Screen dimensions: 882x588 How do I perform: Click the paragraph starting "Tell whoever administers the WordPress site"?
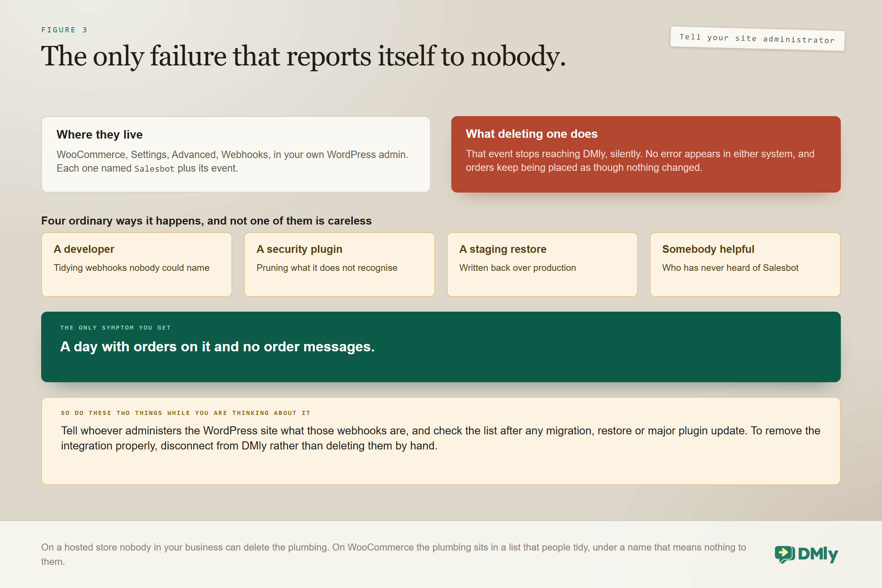tap(441, 438)
